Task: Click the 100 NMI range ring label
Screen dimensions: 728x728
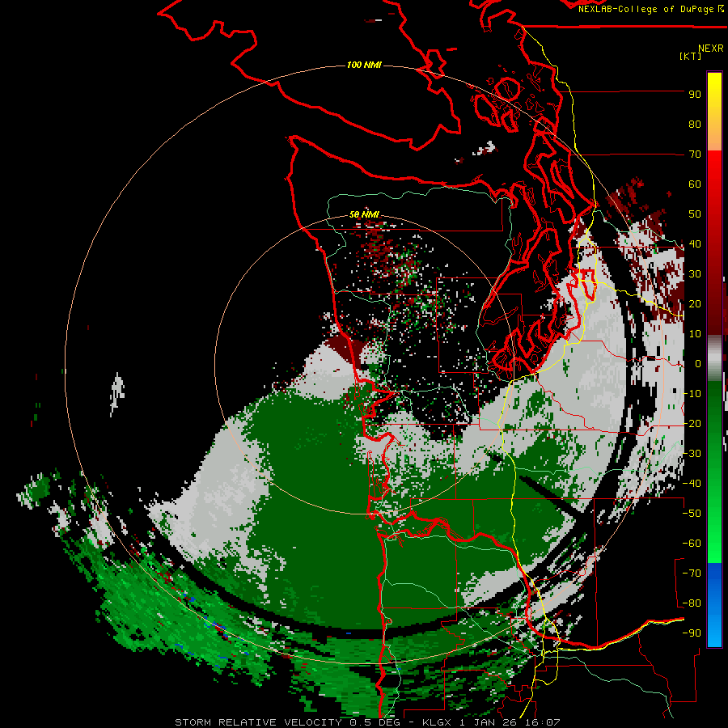Action: coord(365,65)
